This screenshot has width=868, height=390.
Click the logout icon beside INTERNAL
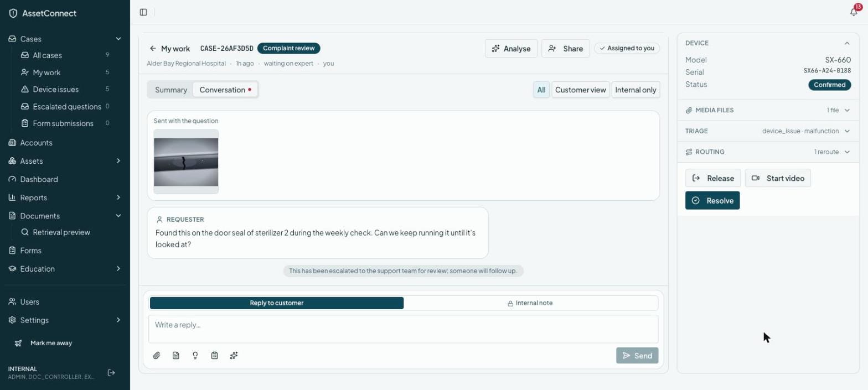pyautogui.click(x=111, y=373)
